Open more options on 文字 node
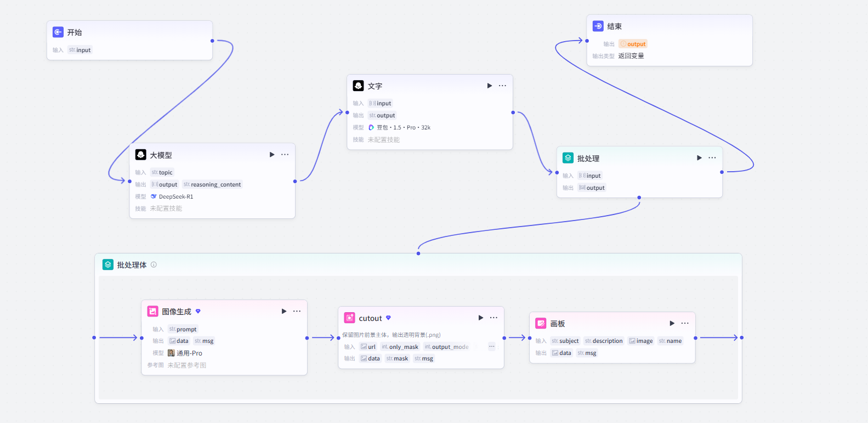This screenshot has height=423, width=868. [x=502, y=86]
